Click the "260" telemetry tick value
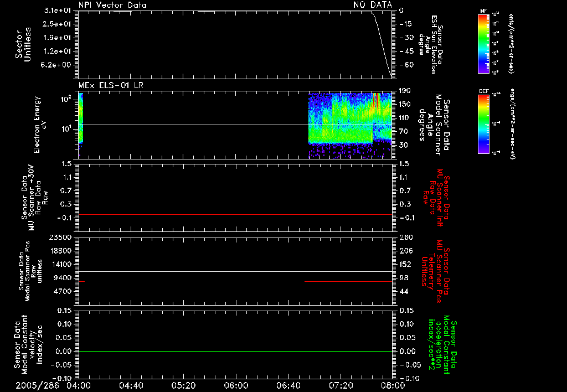Screen dimensions: 567x392 point(406,237)
